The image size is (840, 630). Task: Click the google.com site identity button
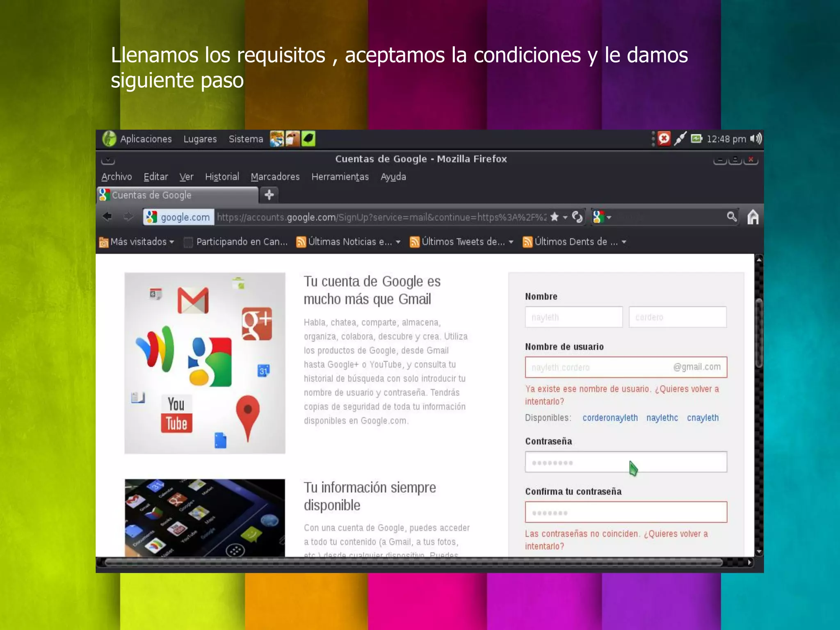[178, 217]
